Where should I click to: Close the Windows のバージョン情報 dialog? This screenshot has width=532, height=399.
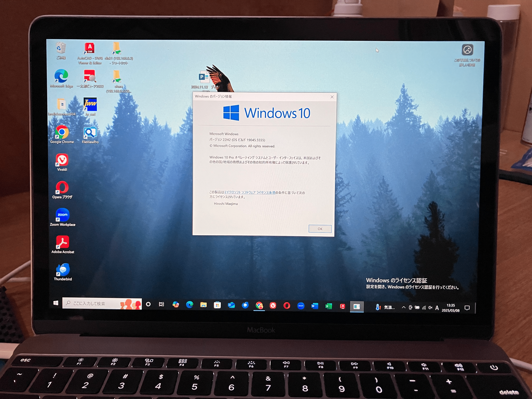pyautogui.click(x=332, y=97)
